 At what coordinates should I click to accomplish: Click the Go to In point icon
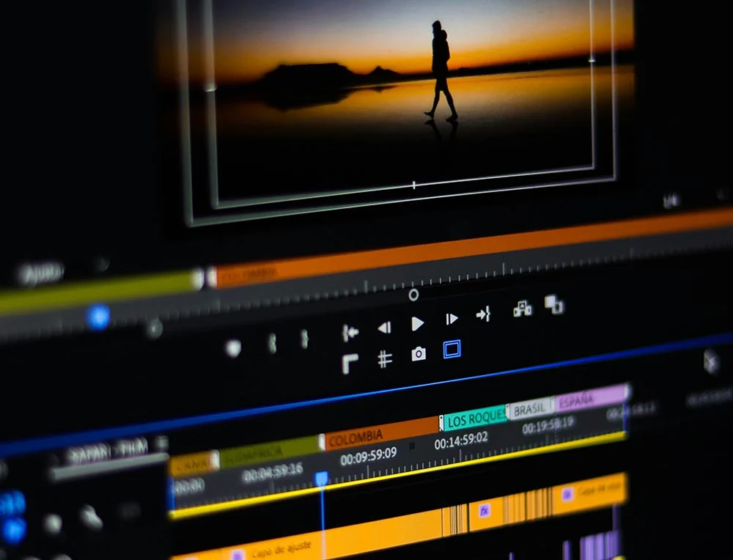pyautogui.click(x=350, y=333)
